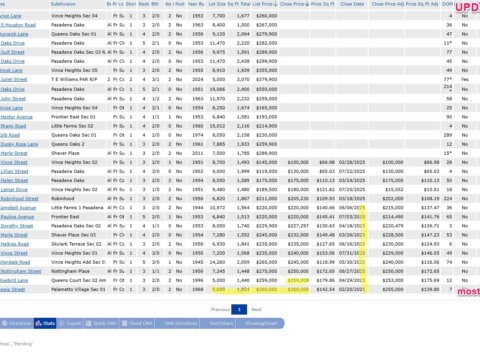The image size is (480, 360).
Task: Open Cloud CMA from the toolbar
Action: point(137,323)
